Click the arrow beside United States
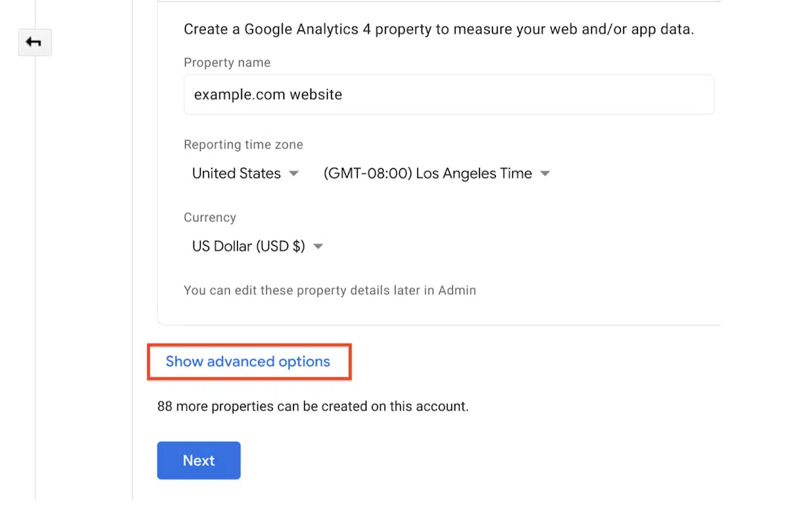This screenshot has height=513, width=812. [x=294, y=173]
